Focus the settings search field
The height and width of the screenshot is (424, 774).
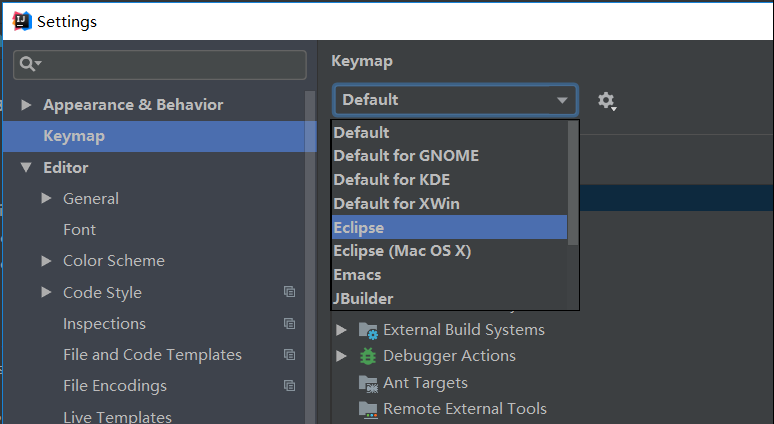point(170,64)
